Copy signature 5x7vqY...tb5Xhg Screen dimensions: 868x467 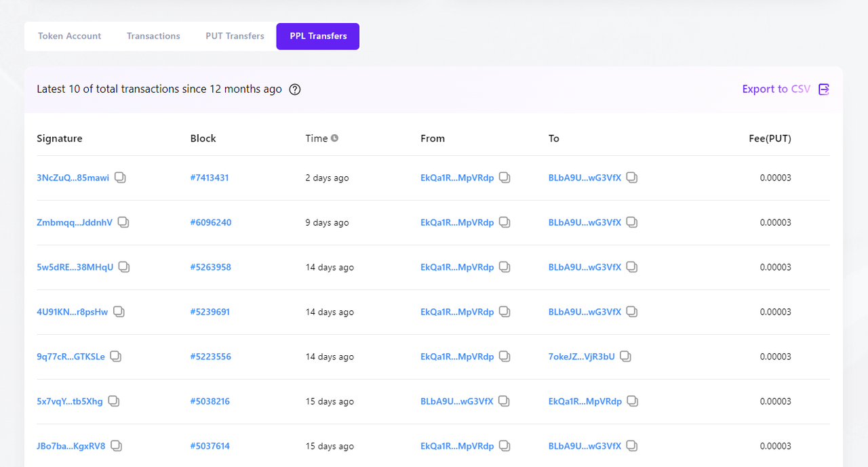(x=114, y=401)
